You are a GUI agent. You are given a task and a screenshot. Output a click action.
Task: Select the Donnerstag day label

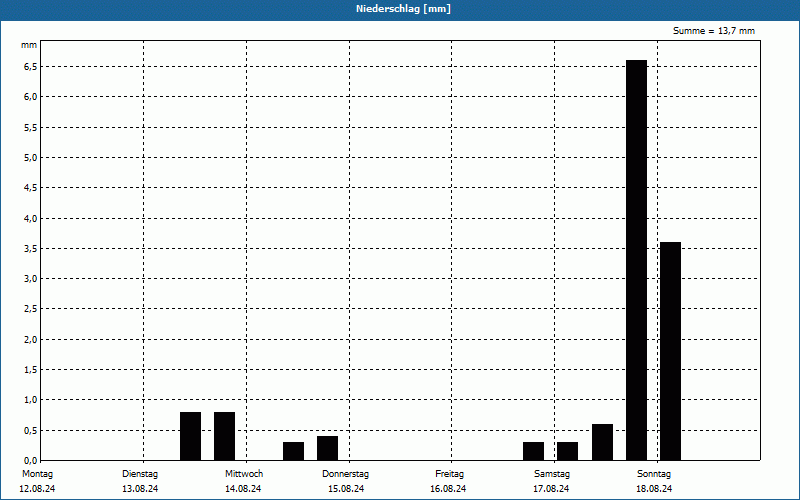pos(345,474)
